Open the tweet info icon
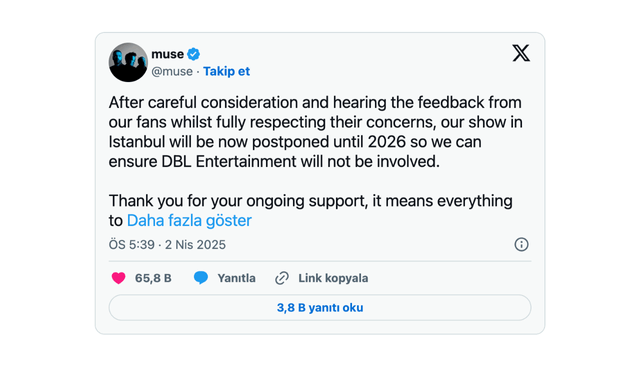This screenshot has width=641, height=380. [x=521, y=244]
